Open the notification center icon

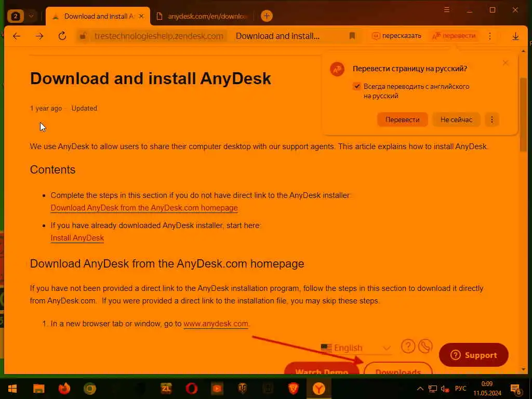(516, 389)
